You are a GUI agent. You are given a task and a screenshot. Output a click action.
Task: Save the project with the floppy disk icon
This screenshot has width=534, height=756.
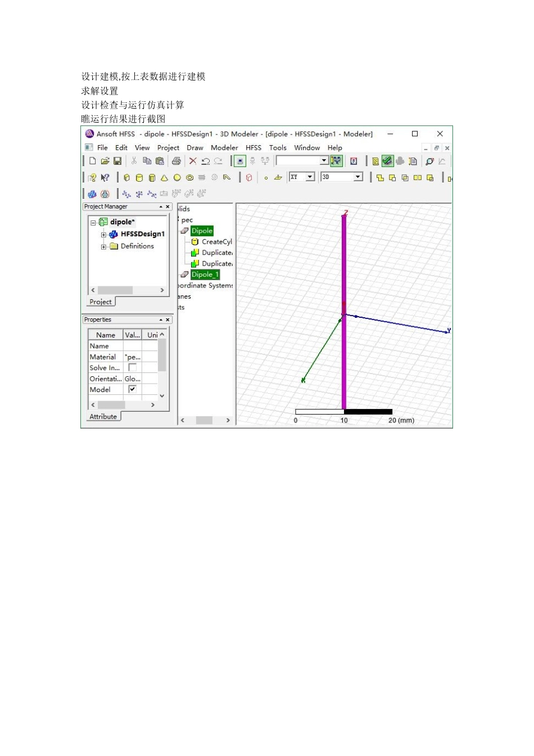pyautogui.click(x=117, y=161)
